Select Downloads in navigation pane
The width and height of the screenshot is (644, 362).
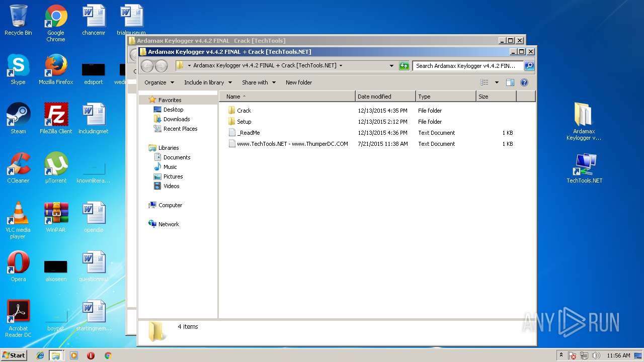(x=172, y=119)
